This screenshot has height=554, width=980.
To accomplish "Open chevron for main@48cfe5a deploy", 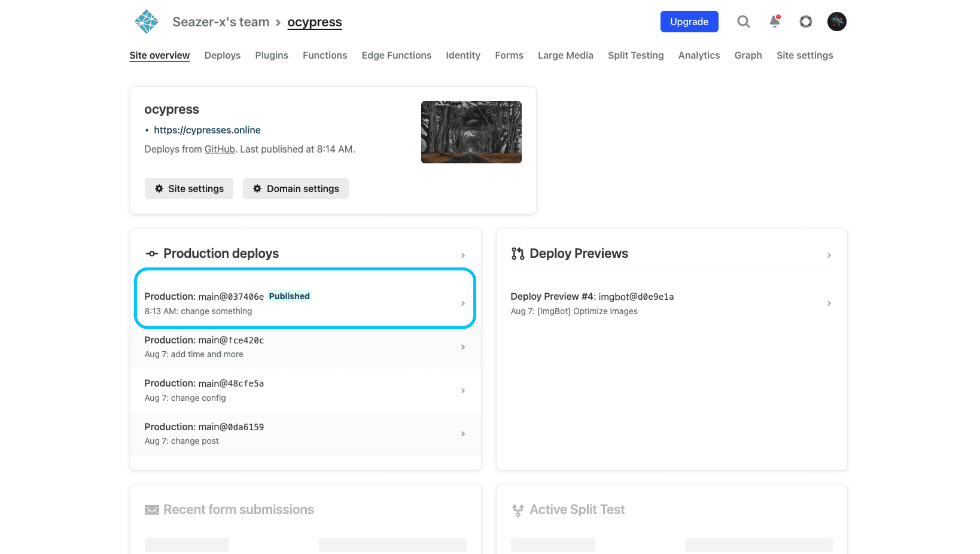I will [x=463, y=391].
